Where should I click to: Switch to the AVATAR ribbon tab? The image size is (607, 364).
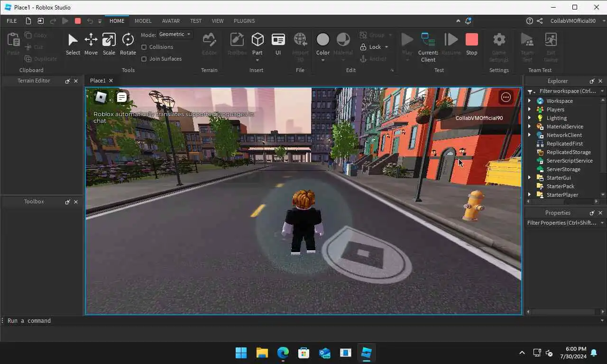171,21
